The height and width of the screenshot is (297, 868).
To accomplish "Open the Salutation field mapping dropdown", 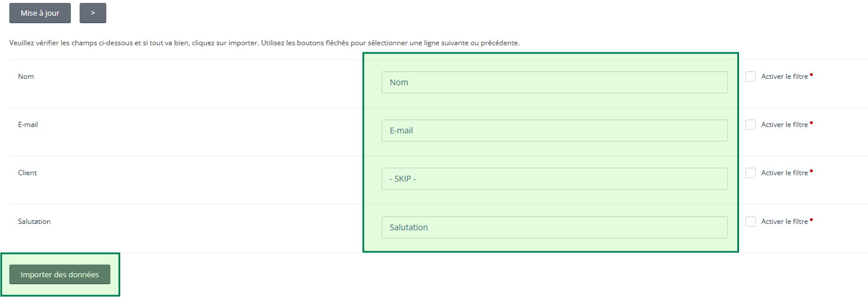I will point(554,227).
